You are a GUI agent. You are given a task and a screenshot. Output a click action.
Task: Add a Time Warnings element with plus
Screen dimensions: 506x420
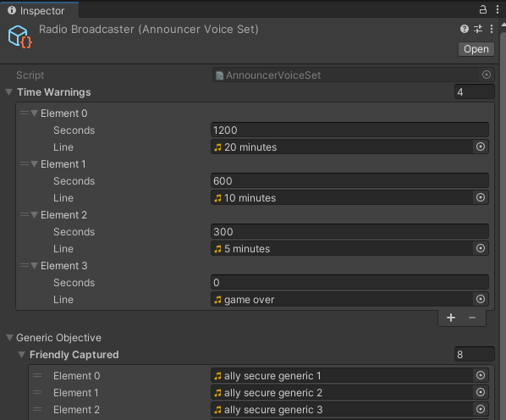tap(451, 318)
